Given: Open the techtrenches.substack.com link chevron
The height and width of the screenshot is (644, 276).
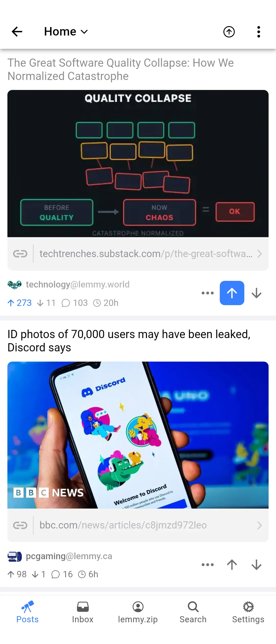Looking at the screenshot, I should point(259,254).
